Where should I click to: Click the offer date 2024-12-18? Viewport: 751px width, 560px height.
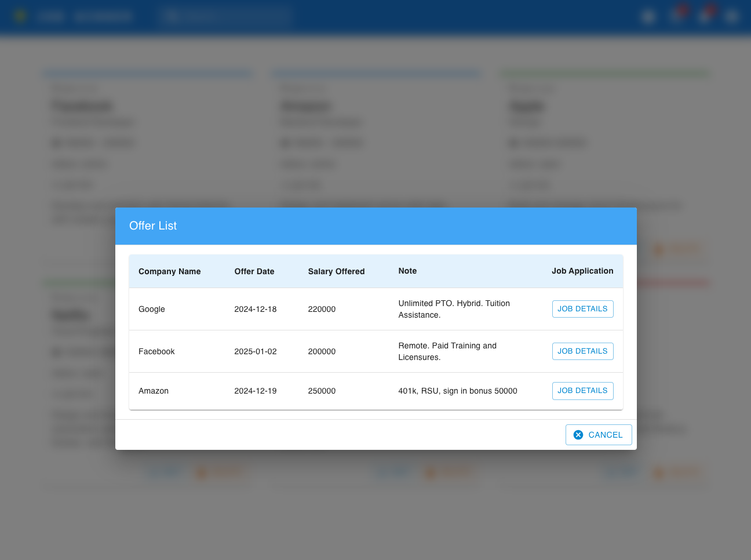click(256, 309)
